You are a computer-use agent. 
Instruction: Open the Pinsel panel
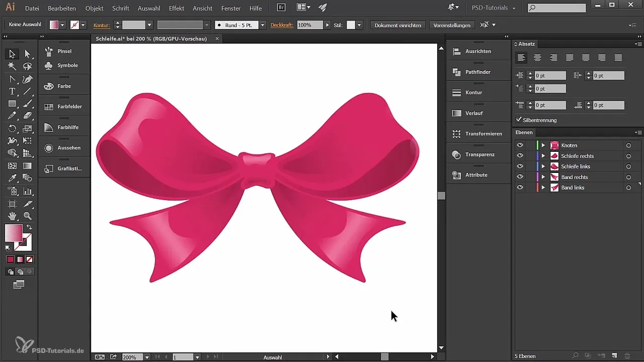(x=64, y=51)
